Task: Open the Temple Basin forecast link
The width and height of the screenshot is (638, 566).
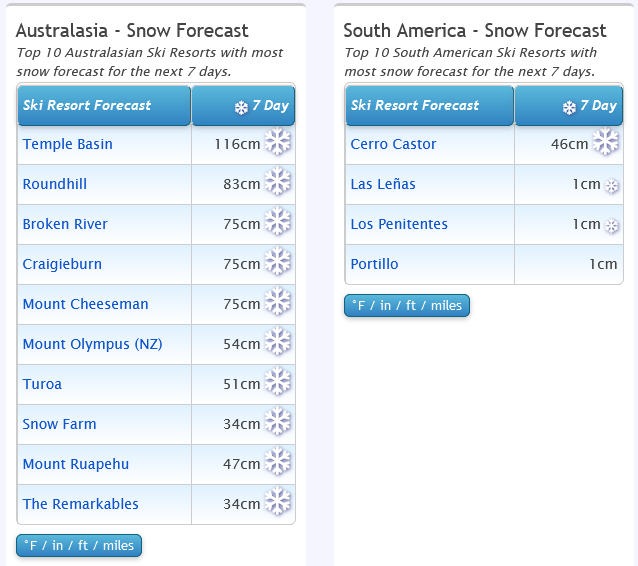Action: [x=68, y=144]
